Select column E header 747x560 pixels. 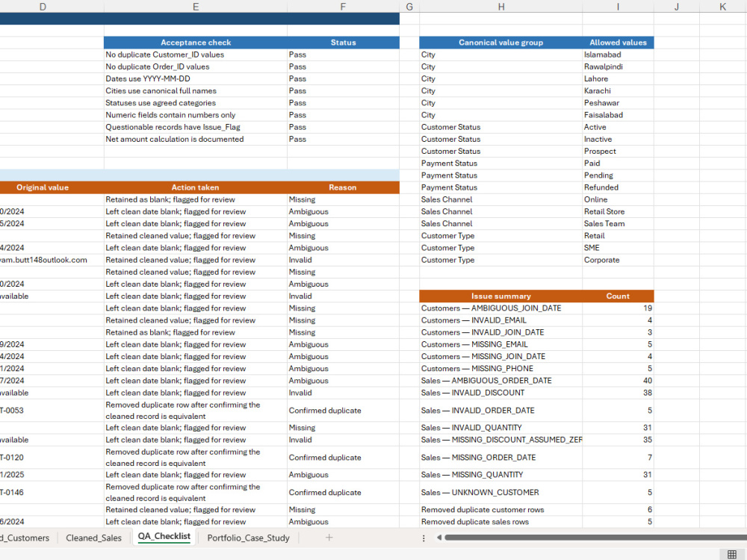click(195, 7)
